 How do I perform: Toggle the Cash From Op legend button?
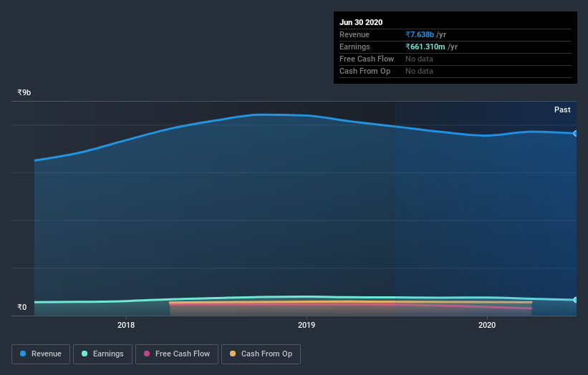pyautogui.click(x=261, y=354)
